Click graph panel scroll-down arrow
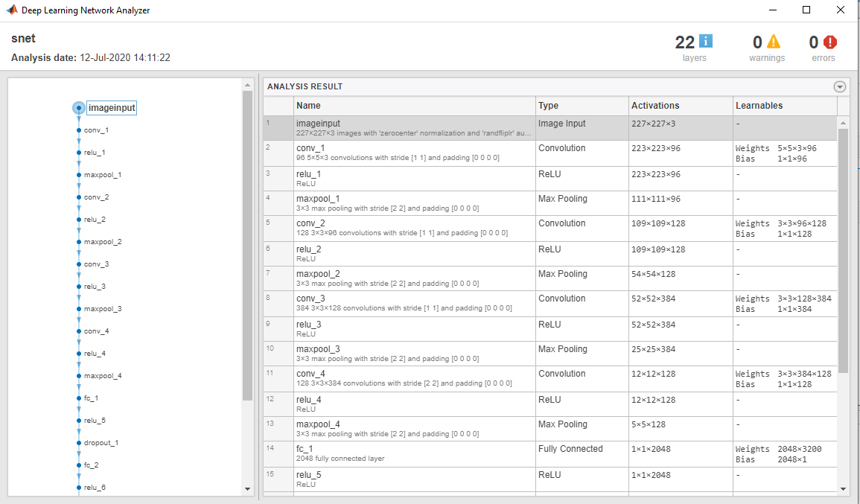Image resolution: width=860 pixels, height=504 pixels. coord(247,488)
